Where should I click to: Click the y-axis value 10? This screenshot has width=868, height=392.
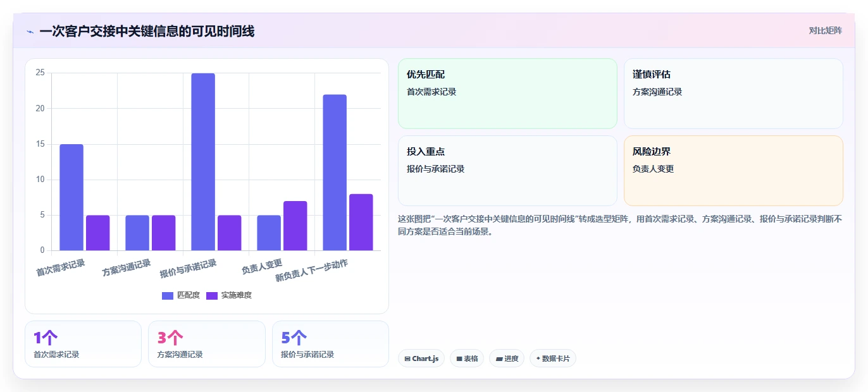[40, 180]
